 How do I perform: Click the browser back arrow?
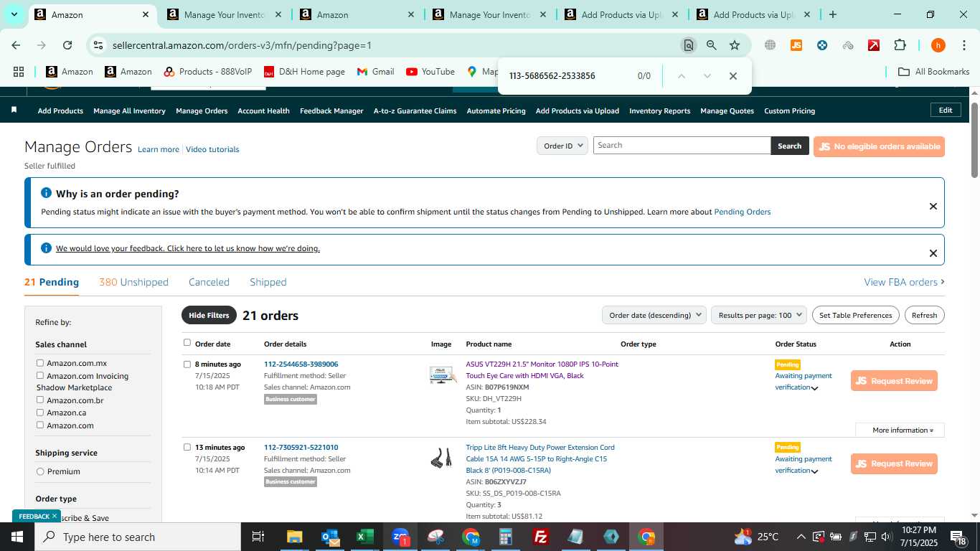click(x=16, y=45)
